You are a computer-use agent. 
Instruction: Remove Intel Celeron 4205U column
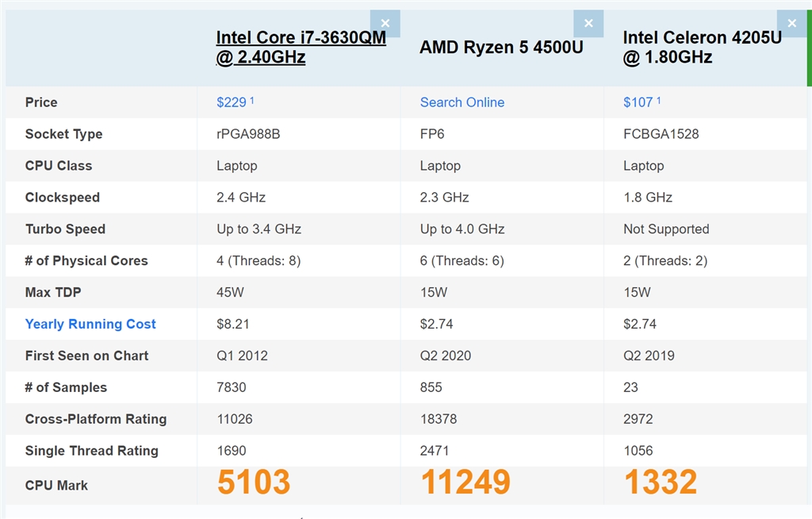791,23
